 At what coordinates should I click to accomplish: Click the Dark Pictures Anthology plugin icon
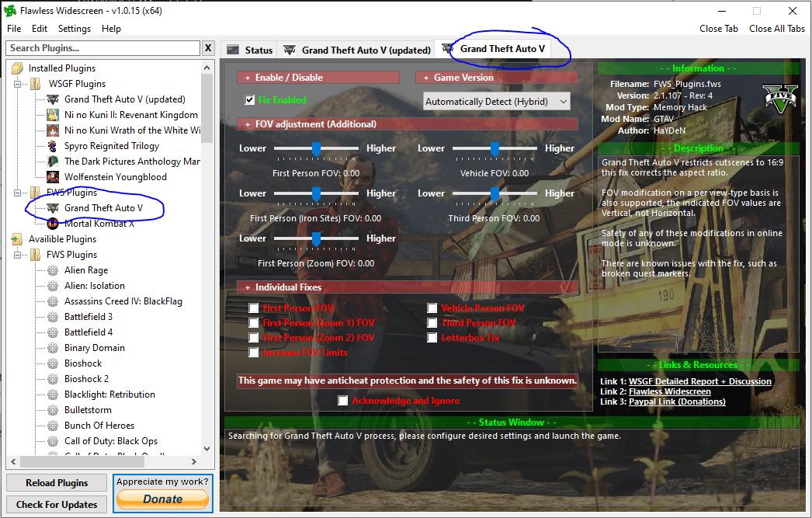pos(53,162)
